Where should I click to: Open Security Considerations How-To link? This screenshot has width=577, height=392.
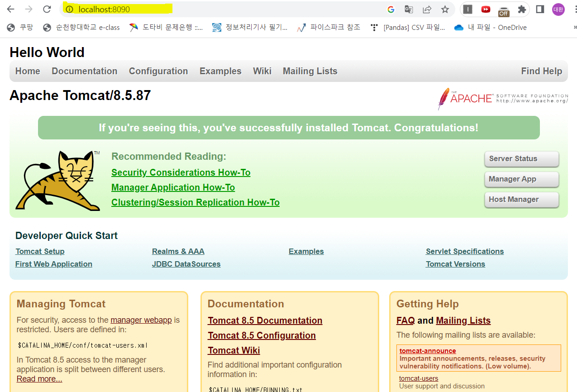point(181,172)
